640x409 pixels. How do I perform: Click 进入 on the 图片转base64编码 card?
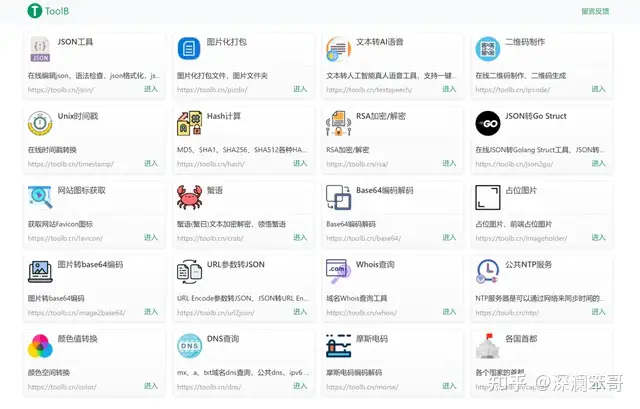pos(151,312)
